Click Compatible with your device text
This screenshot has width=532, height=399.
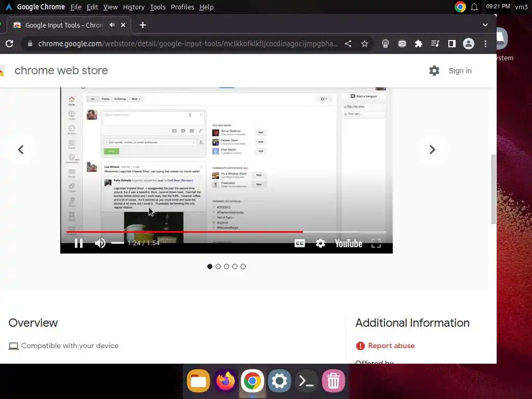(x=70, y=345)
